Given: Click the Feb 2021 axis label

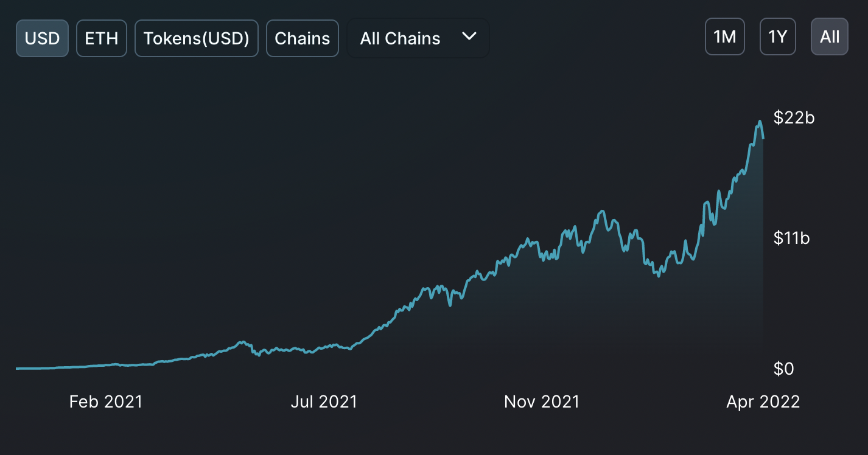Looking at the screenshot, I should pyautogui.click(x=105, y=401).
